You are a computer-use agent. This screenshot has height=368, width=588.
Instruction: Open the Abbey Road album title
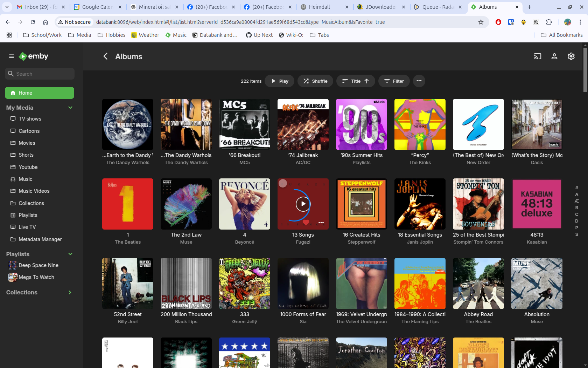(478, 314)
